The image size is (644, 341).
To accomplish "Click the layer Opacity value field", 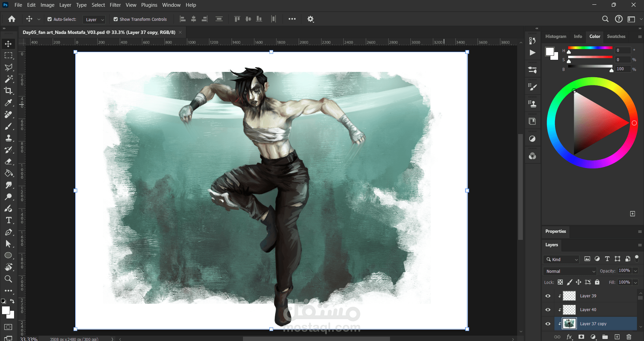I will 624,271.
